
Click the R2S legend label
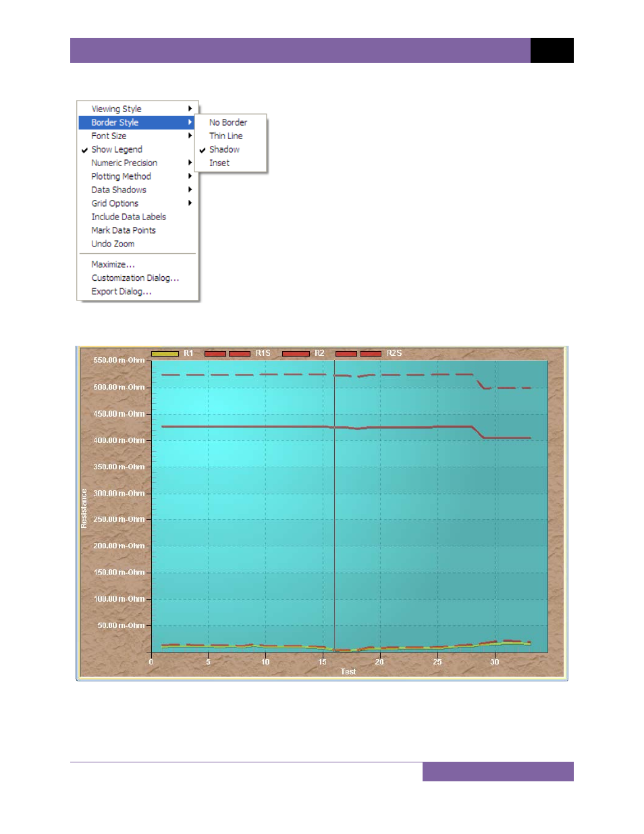coord(394,353)
